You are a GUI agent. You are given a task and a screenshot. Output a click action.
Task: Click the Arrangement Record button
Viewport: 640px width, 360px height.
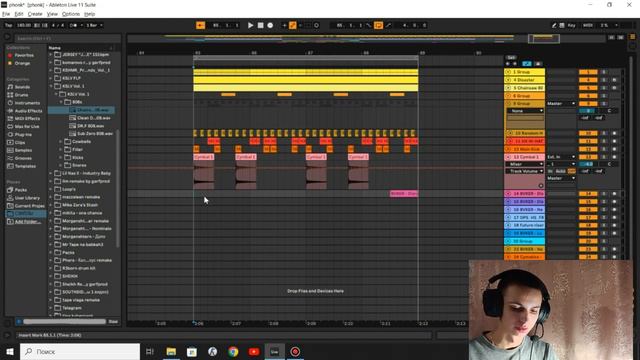(270, 25)
